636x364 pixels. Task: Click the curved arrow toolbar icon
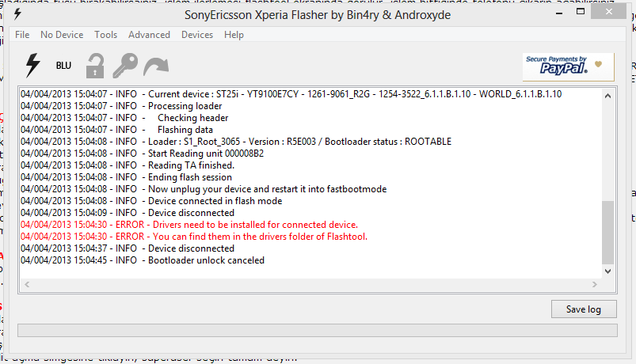[x=156, y=66]
